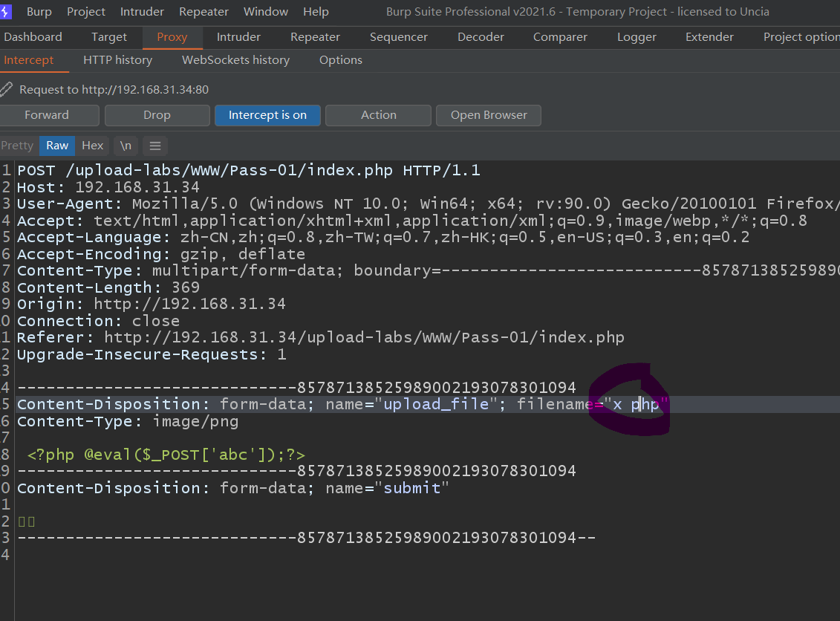Screen dimensions: 840x621
Task: Switch the editor to Hex view
Action: point(92,146)
